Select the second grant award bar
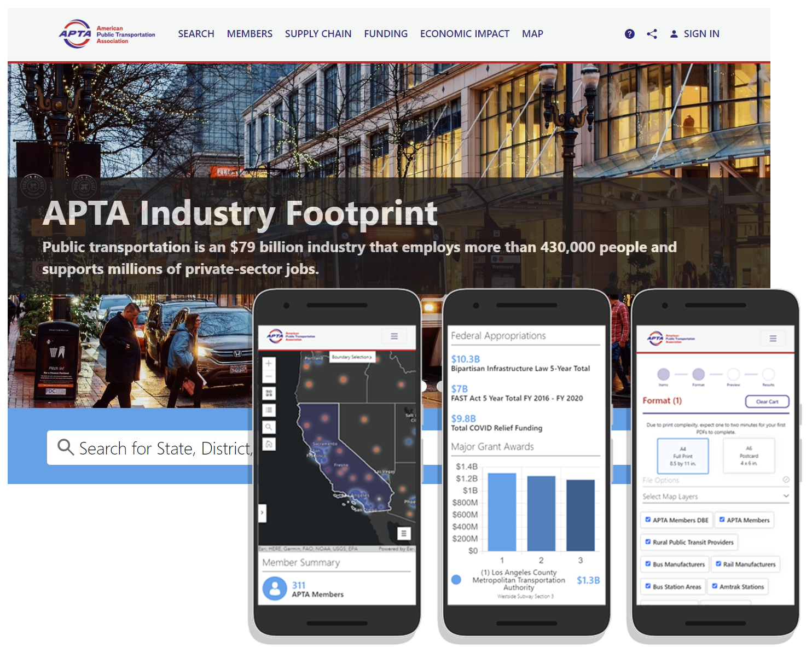Viewport: 812px width, 647px height. 541,514
